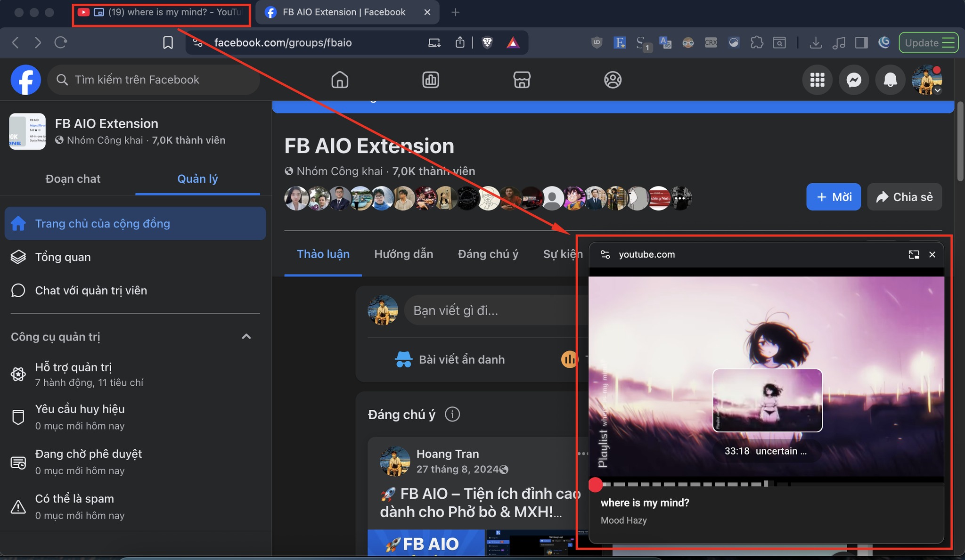Open the CRX extension icon

[x=711, y=43]
